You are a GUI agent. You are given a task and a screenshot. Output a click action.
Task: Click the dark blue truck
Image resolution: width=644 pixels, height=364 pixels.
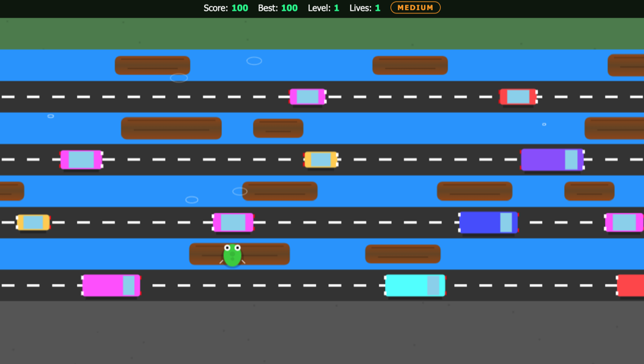(x=488, y=222)
